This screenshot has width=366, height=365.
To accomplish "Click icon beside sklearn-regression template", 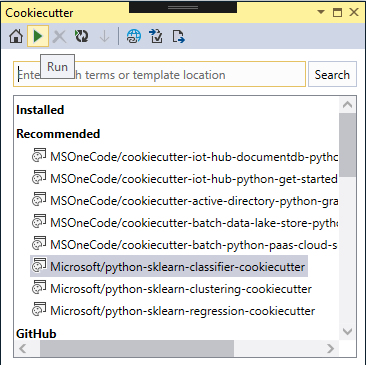I will (39, 310).
